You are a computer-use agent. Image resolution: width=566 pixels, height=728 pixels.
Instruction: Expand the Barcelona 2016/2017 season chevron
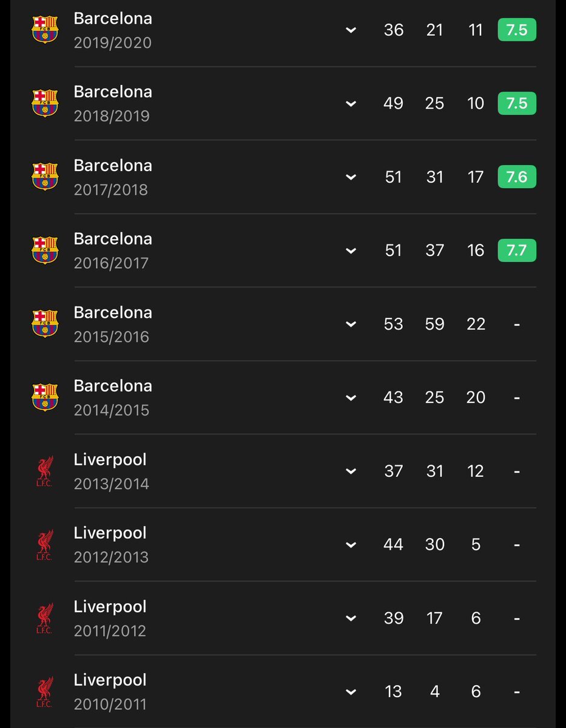(351, 251)
